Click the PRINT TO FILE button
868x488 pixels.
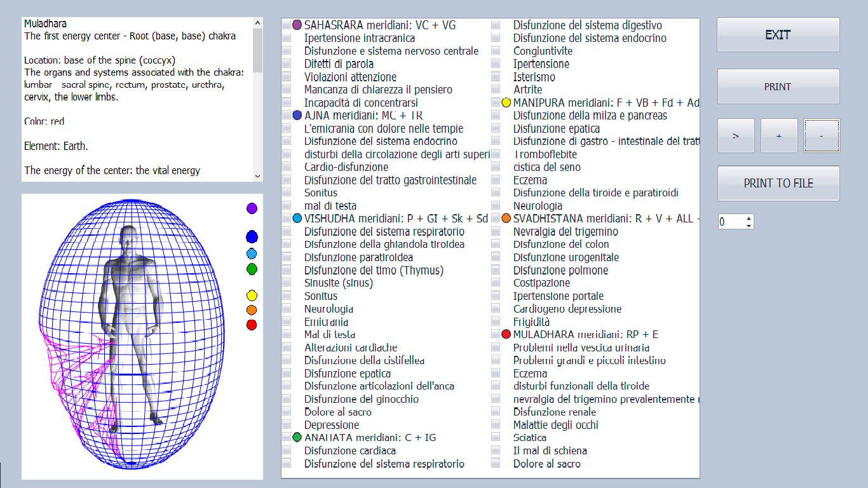[778, 183]
